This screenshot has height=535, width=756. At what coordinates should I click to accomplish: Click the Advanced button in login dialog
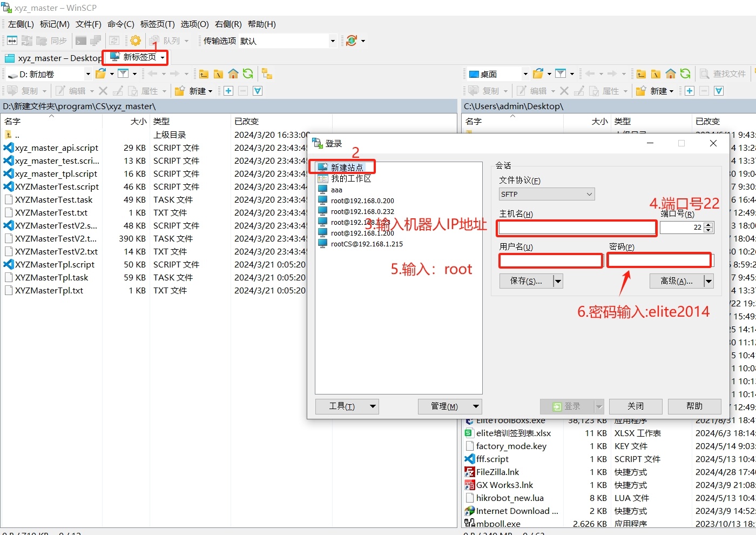pos(676,281)
